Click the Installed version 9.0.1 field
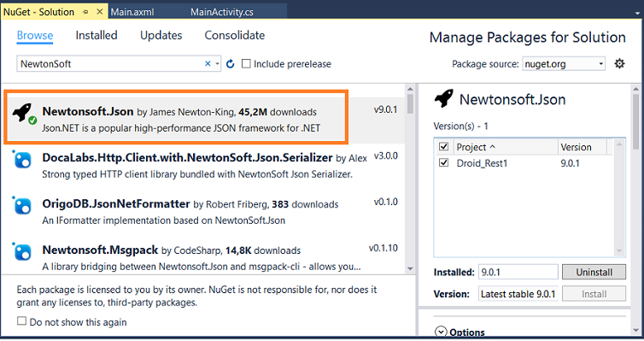This screenshot has height=341, width=644. pyautogui.click(x=518, y=272)
